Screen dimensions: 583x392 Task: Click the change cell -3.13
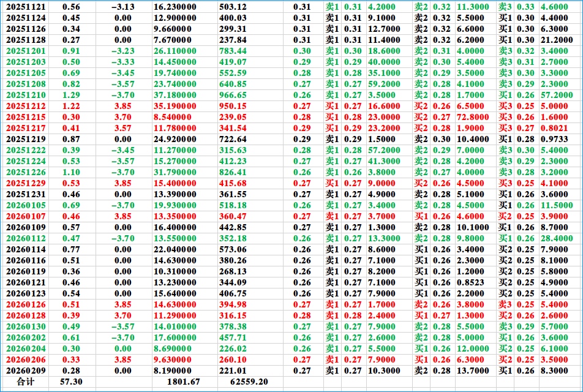[x=123, y=7]
